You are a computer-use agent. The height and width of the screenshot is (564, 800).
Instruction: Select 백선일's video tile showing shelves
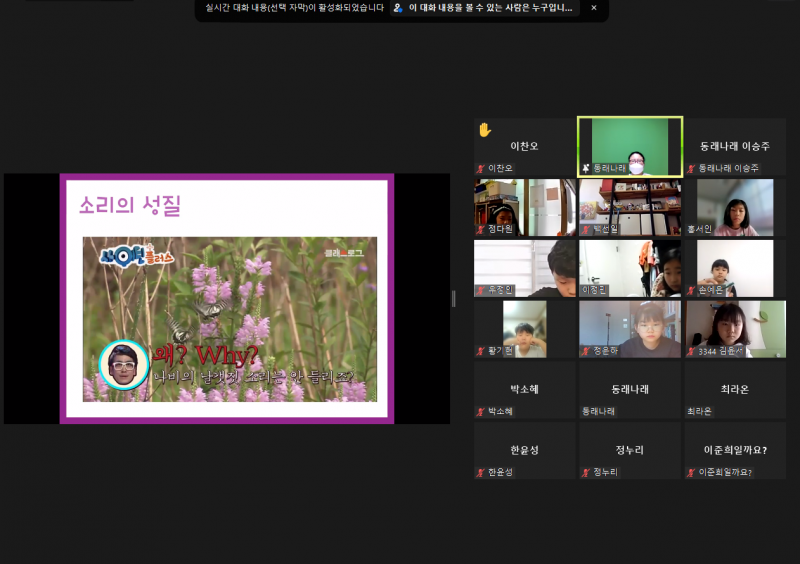[x=630, y=207]
